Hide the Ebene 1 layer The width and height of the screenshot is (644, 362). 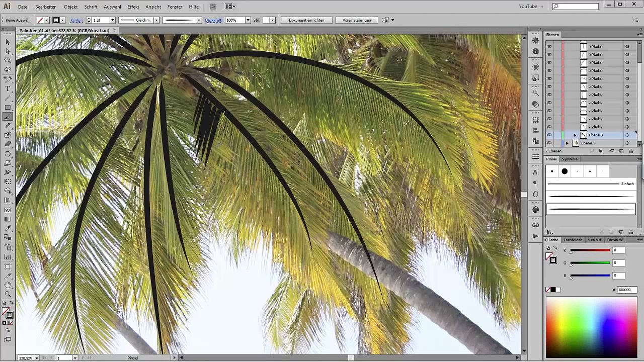coord(549,143)
